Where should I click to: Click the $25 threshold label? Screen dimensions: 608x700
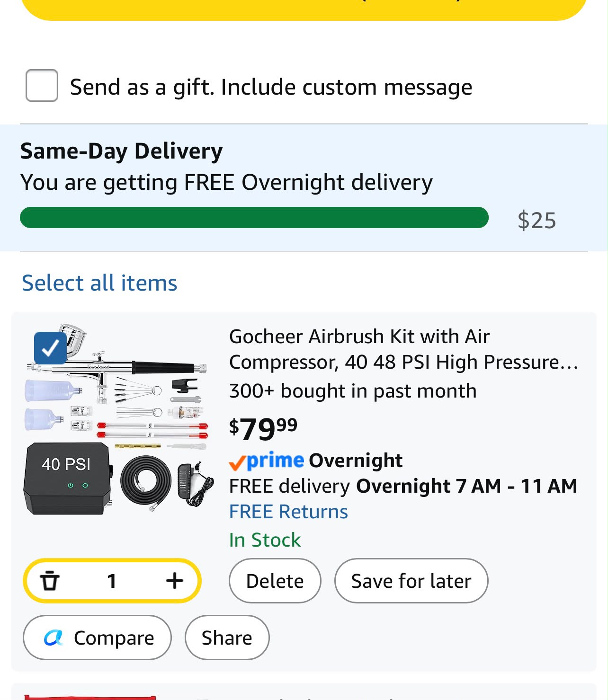536,220
